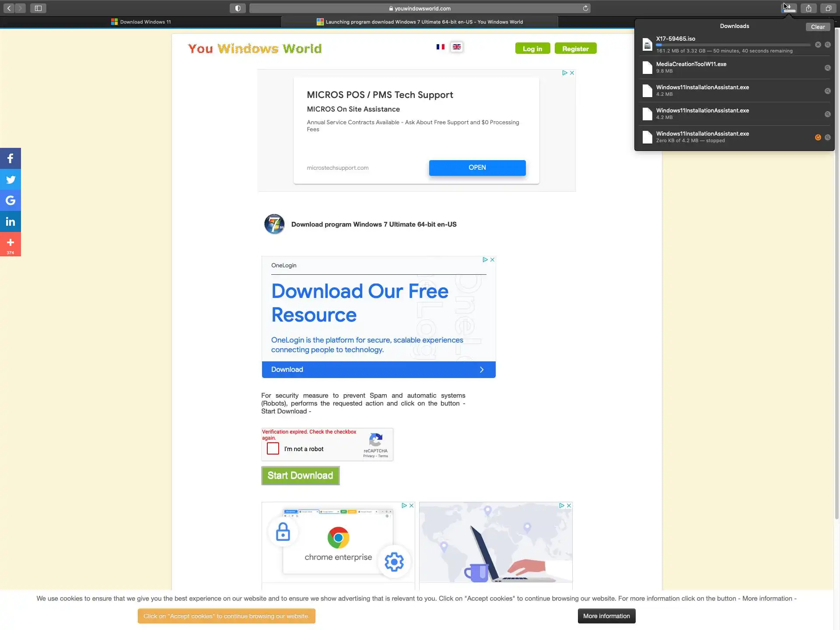Open OneLogin ad Download chevron
This screenshot has width=840, height=630.
(482, 370)
